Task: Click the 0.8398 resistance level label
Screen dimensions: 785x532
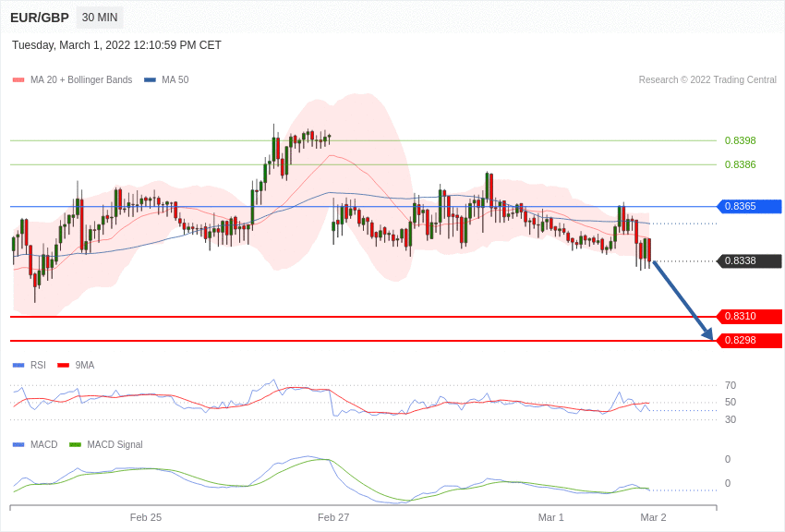Action: 741,140
